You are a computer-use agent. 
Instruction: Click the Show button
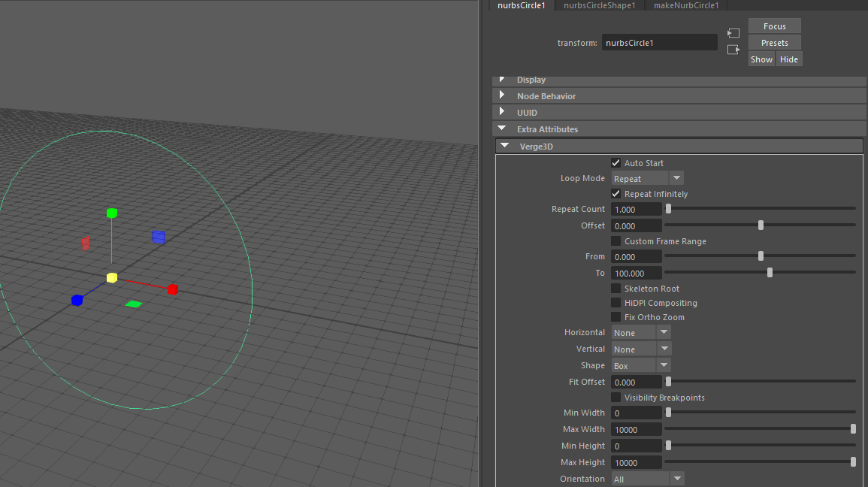click(x=762, y=59)
